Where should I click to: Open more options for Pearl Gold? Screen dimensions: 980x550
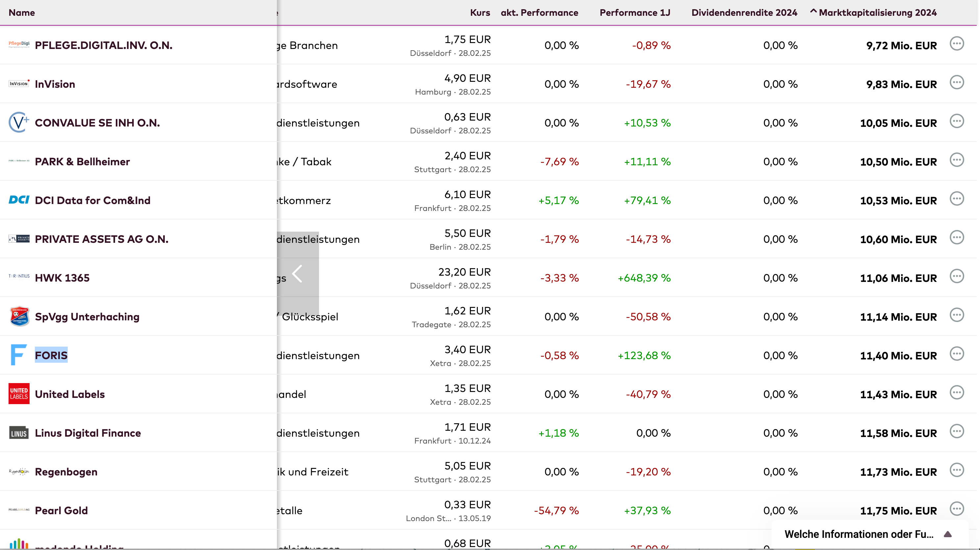[x=956, y=509]
